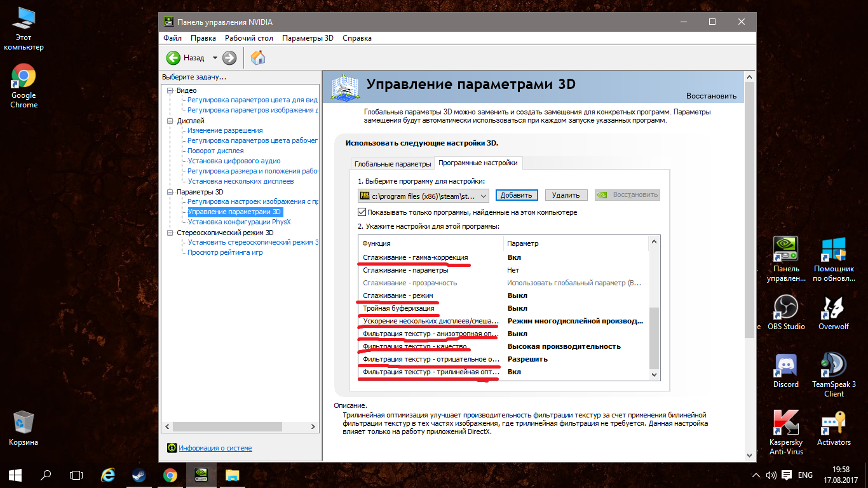
Task: Select the Kaspersky Anti-Virus desktop shortcut
Action: (786, 433)
